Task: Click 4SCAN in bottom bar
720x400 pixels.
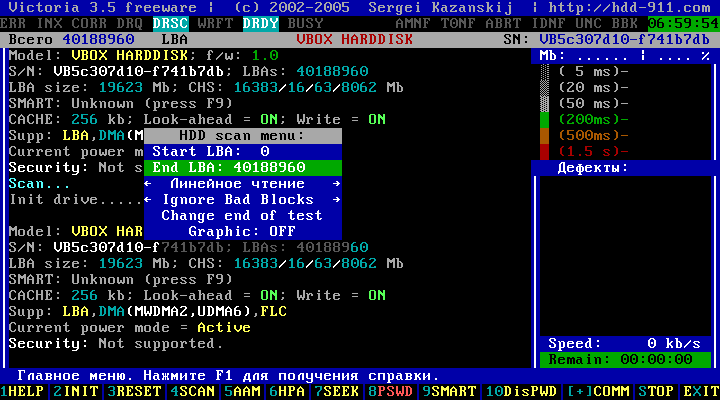Action: [x=192, y=392]
